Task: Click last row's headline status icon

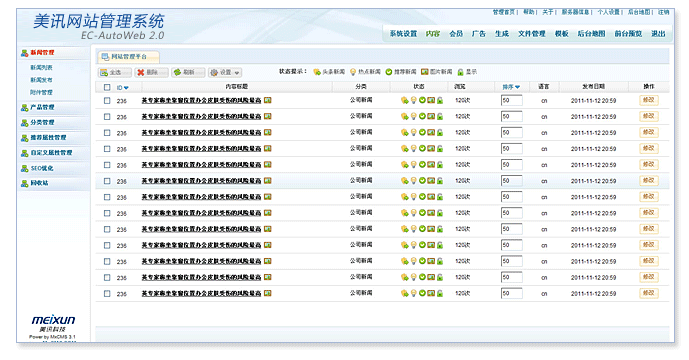Action: [405, 294]
